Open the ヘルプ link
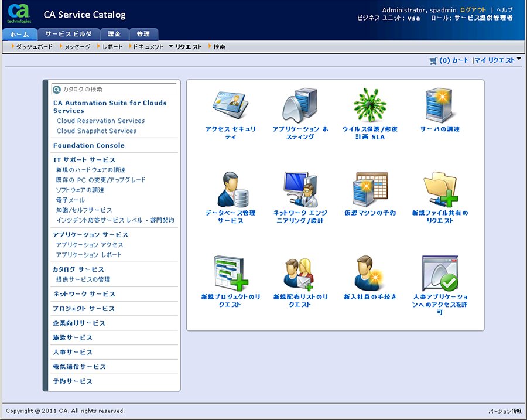Image resolution: width=527 pixels, height=420 pixels. coord(505,10)
